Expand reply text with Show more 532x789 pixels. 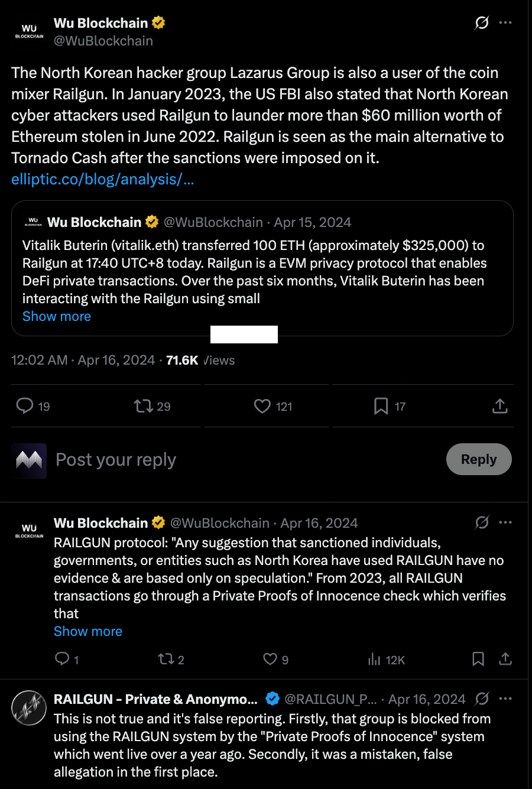tap(88, 631)
